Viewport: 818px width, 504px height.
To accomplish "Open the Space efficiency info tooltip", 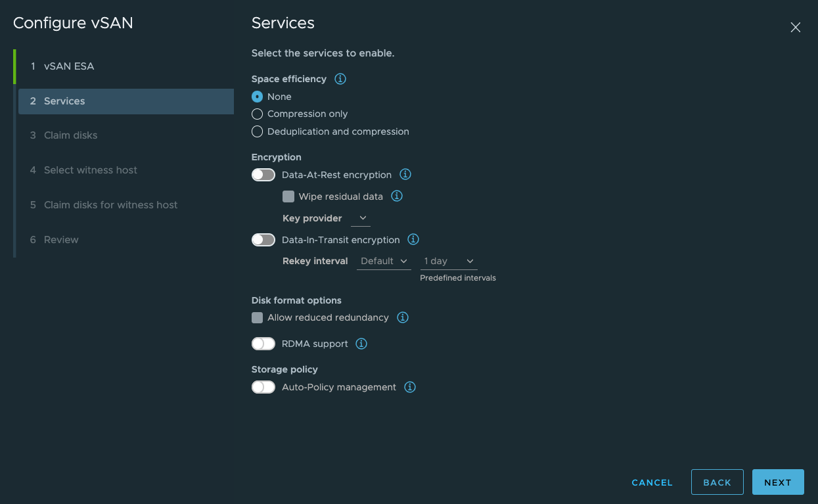I will (x=340, y=79).
